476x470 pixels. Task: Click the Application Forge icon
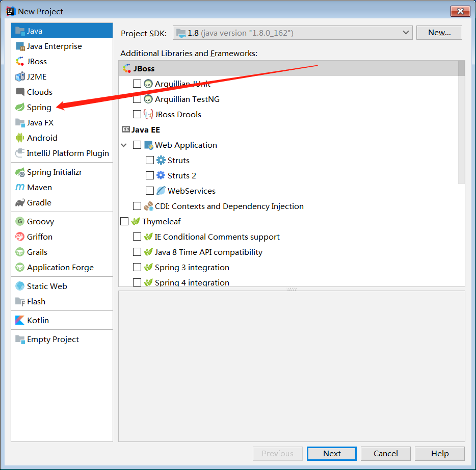click(x=20, y=267)
